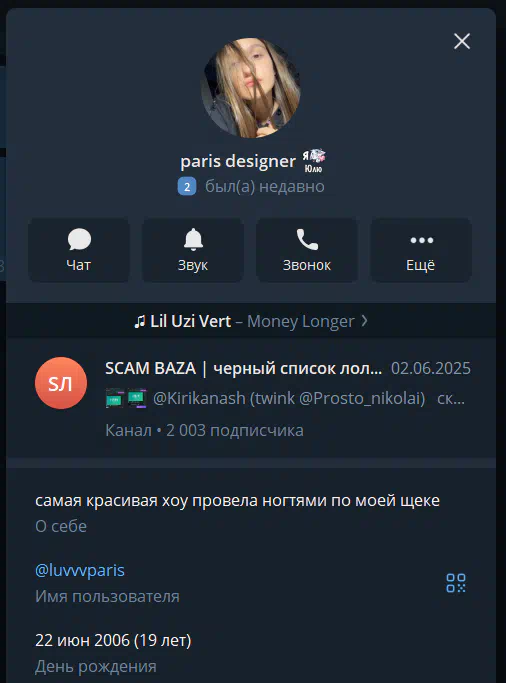Click the music note icon beside Lil Uzi Vert
The width and height of the screenshot is (506, 683).
point(139,322)
